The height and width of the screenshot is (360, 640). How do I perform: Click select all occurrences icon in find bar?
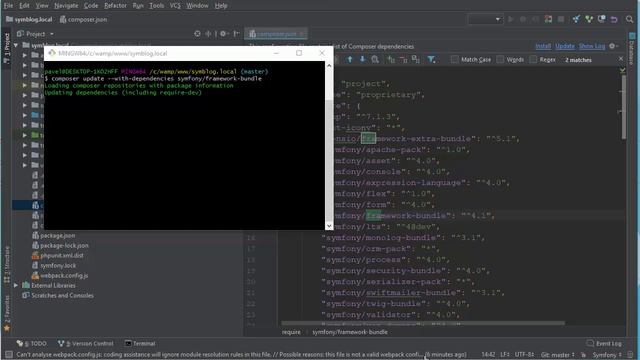[x=416, y=60]
